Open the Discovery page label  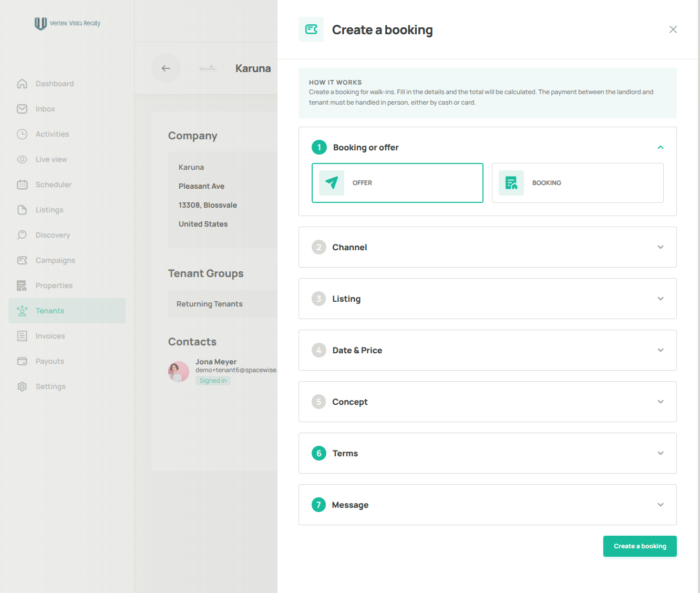coord(53,235)
